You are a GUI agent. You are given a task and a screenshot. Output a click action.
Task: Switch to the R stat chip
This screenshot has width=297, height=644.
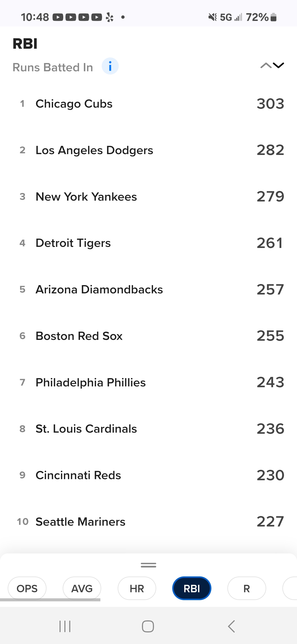[x=247, y=588]
